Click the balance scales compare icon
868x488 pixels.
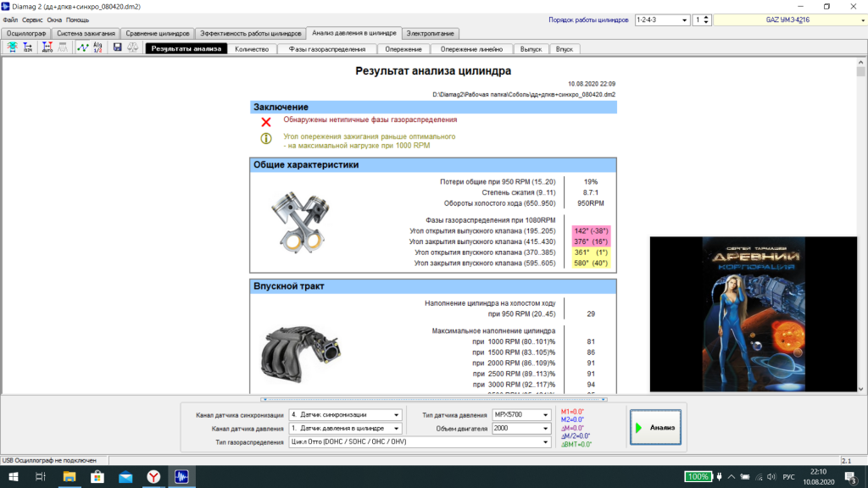(133, 47)
